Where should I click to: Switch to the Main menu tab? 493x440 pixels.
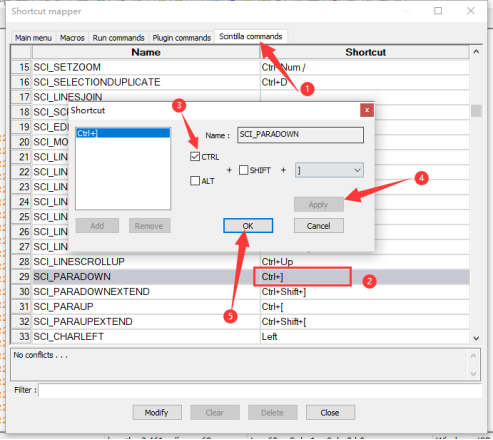pyautogui.click(x=33, y=38)
